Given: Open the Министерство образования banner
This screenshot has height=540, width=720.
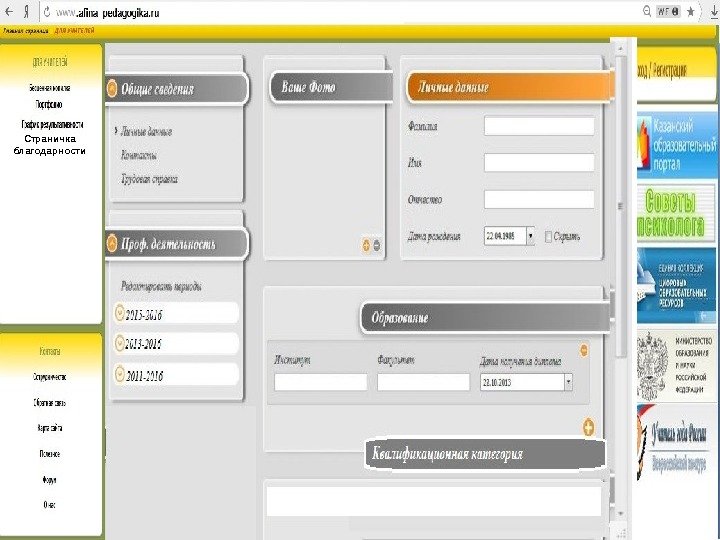Looking at the screenshot, I should [x=676, y=366].
